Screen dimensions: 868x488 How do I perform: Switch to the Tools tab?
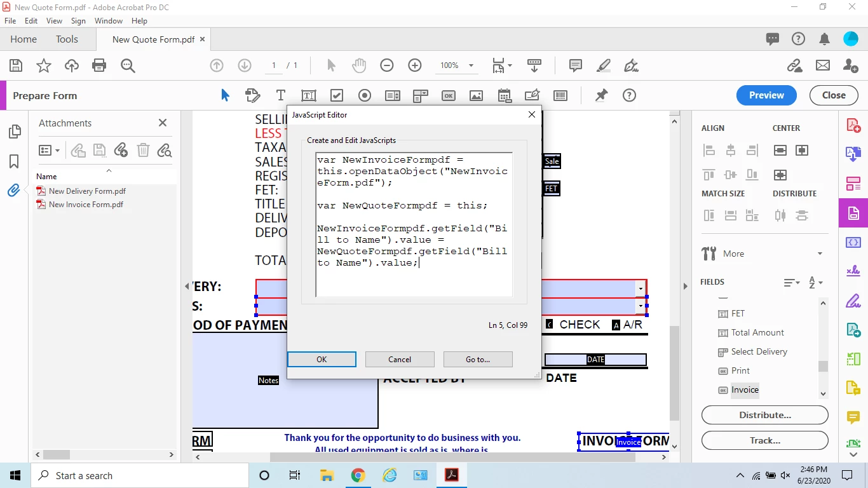pyautogui.click(x=67, y=39)
